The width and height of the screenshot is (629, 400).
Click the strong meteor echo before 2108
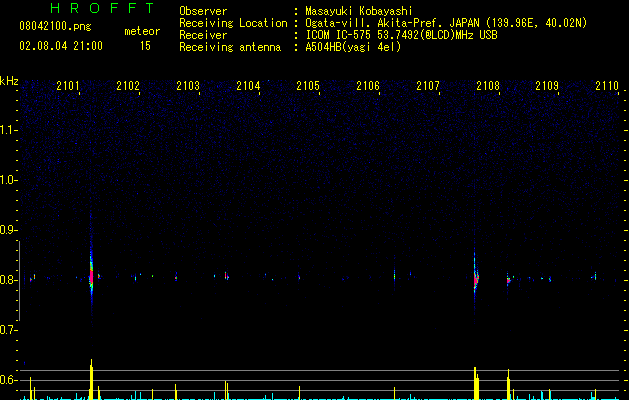pyautogui.click(x=475, y=279)
